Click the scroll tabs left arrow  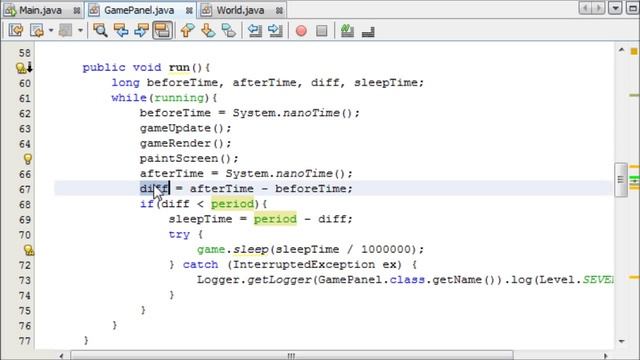coord(585,8)
